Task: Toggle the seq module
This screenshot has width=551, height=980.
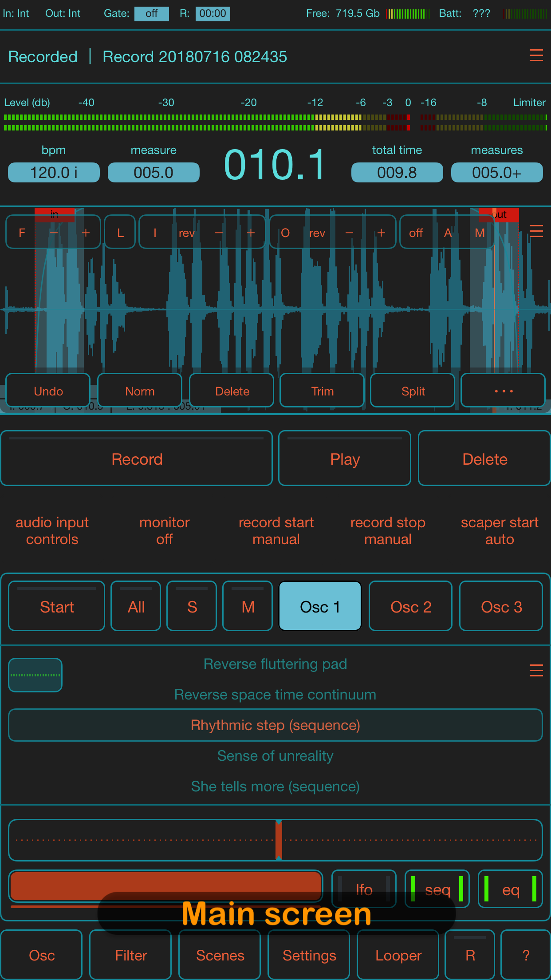Action: 437,889
